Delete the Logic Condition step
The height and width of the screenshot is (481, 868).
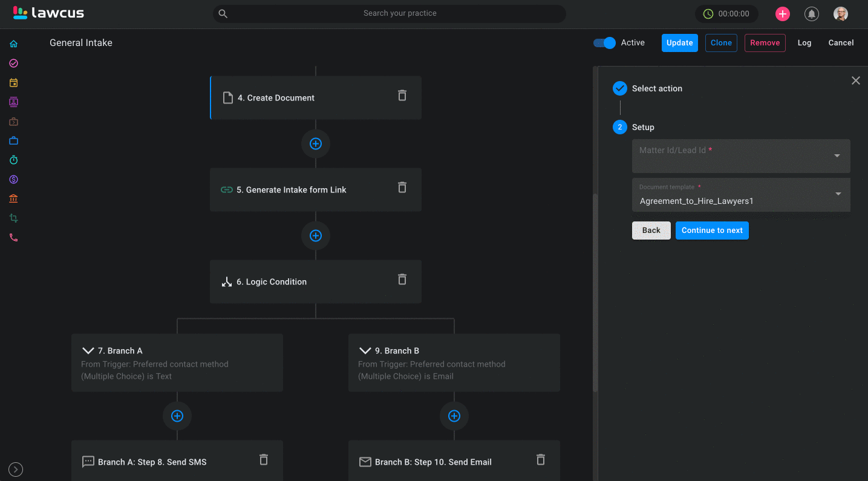tap(402, 280)
